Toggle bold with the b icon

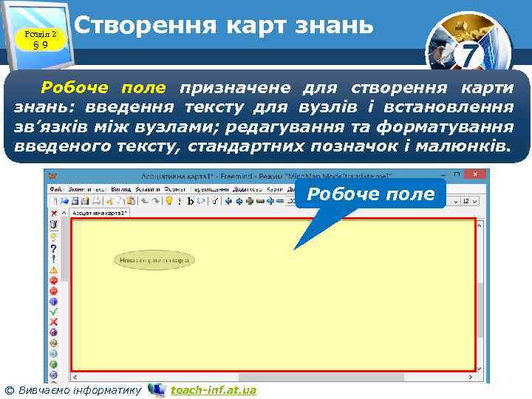(x=191, y=202)
